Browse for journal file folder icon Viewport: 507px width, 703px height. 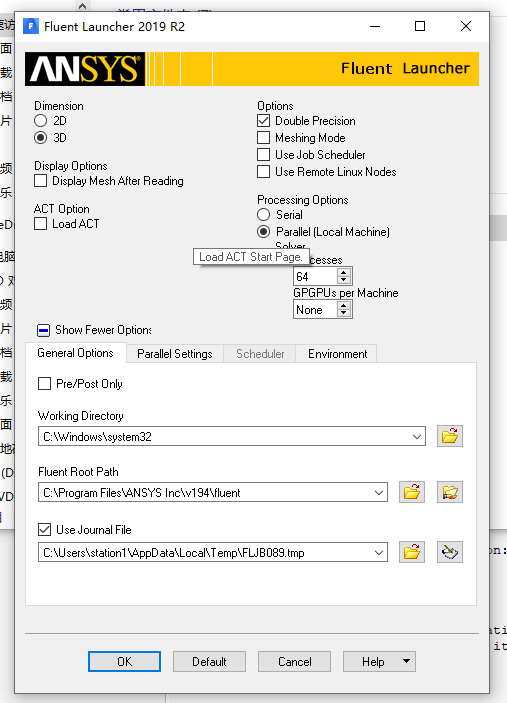click(412, 552)
